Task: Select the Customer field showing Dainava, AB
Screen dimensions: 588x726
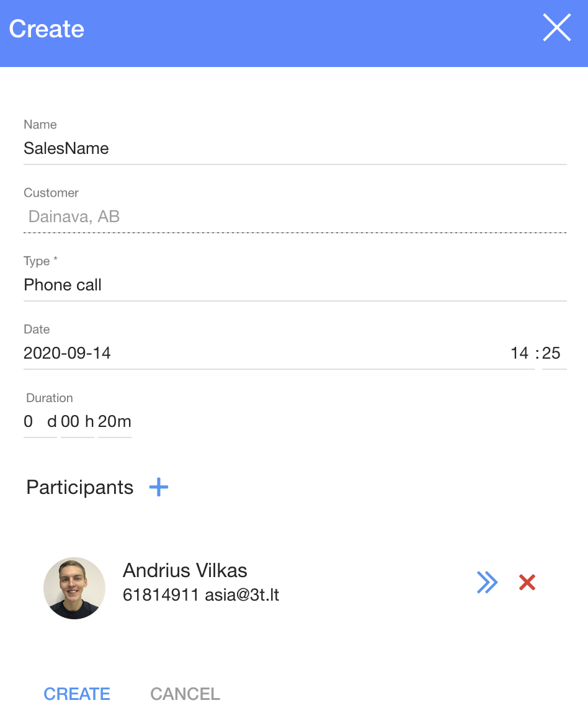Action: (295, 217)
